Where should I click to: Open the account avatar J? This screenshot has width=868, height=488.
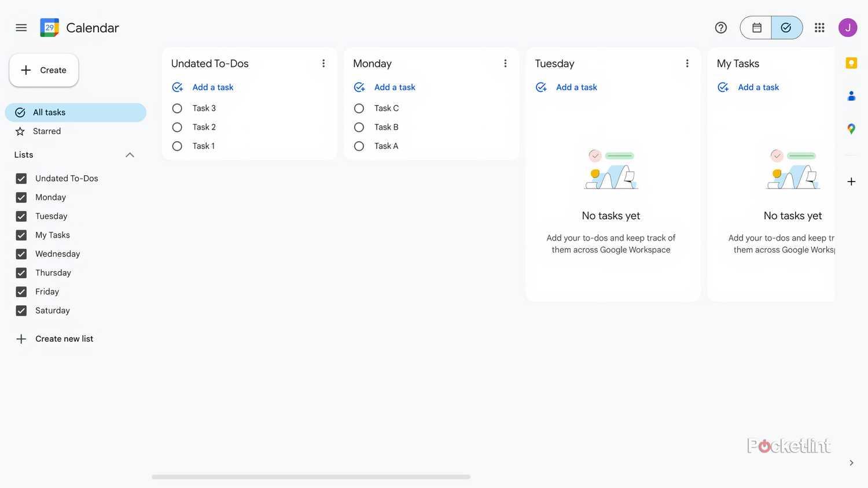click(x=848, y=28)
